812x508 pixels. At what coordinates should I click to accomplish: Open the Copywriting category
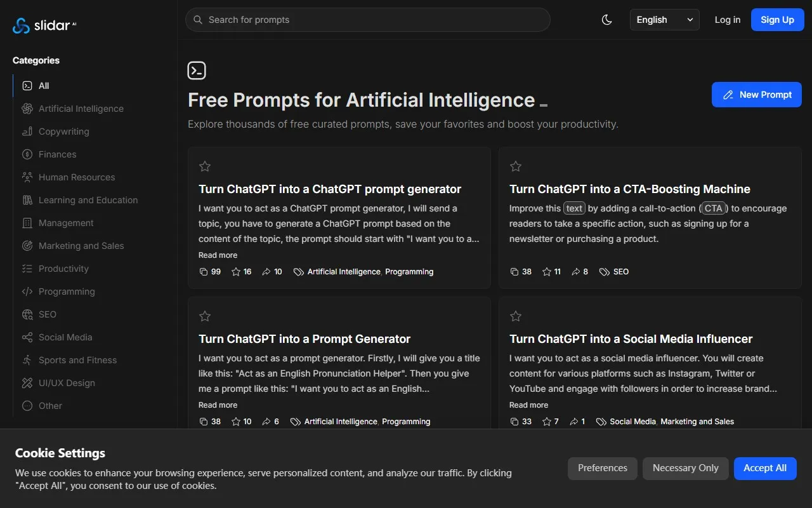coord(63,131)
